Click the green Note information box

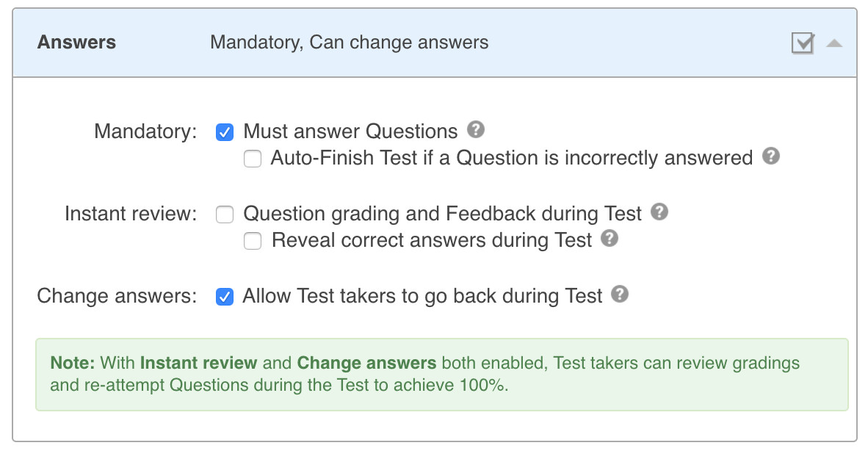pos(441,374)
